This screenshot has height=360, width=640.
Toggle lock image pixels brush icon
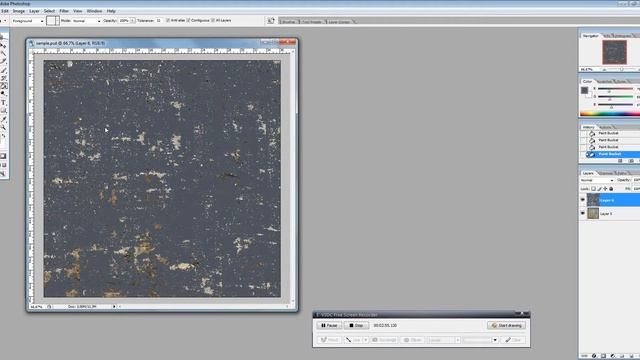click(x=599, y=189)
